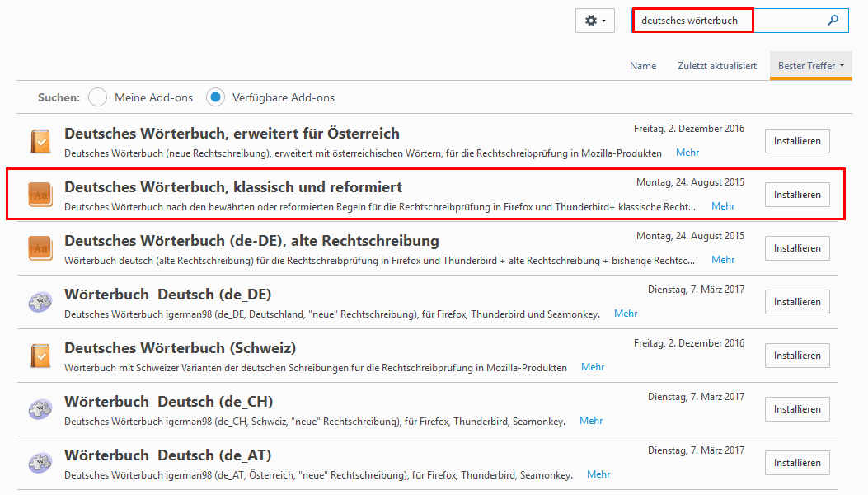Click the klassisch und reformiert dictionary icon

tap(40, 196)
